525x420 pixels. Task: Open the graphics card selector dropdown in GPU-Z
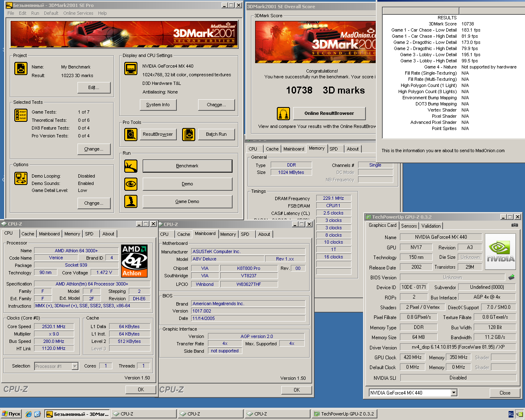pyautogui.click(x=454, y=393)
